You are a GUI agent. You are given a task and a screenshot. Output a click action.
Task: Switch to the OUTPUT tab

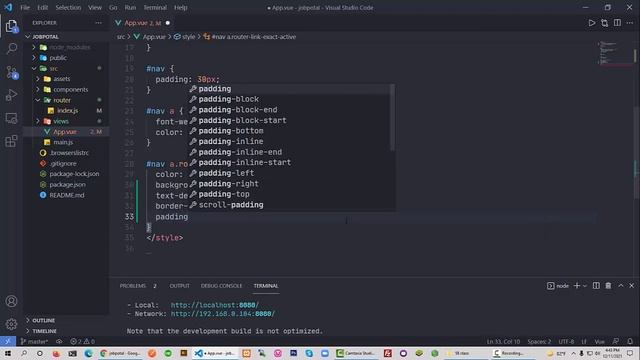180,286
